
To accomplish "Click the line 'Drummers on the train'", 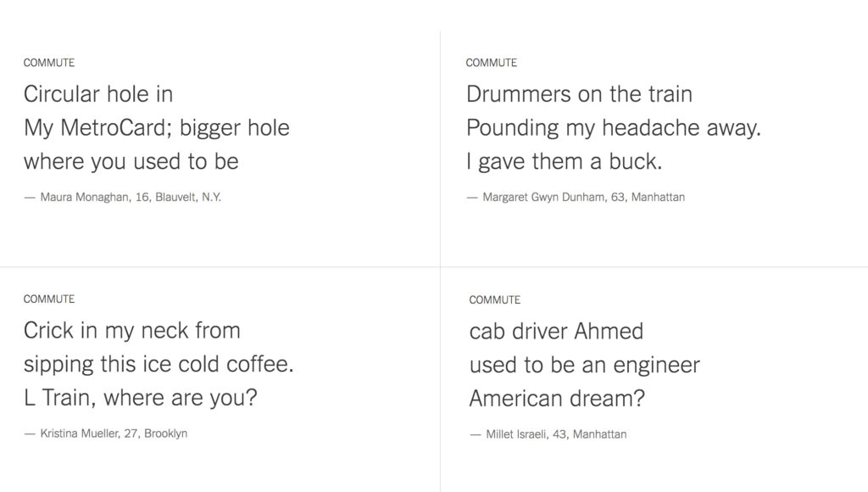I will tap(579, 94).
